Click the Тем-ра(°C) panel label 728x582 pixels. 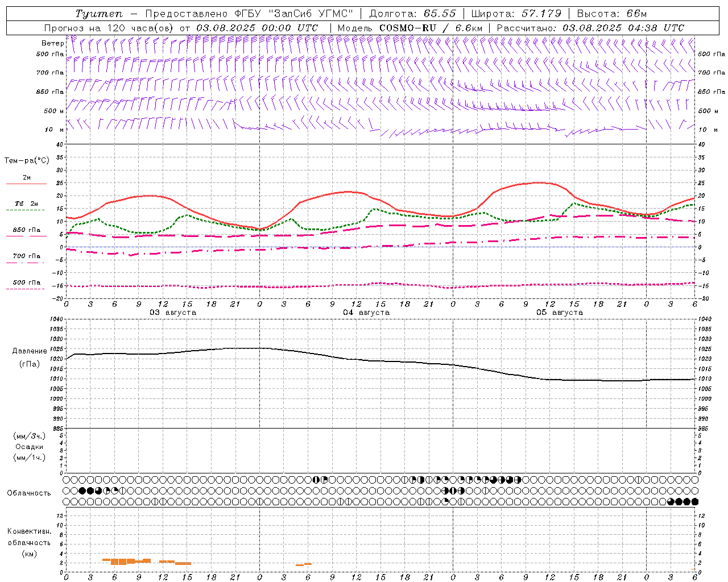pos(27,161)
